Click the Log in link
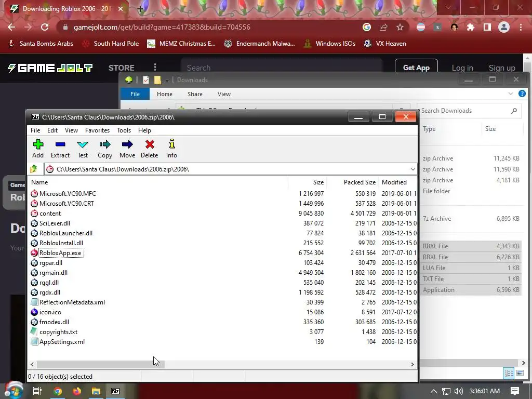 (x=462, y=68)
